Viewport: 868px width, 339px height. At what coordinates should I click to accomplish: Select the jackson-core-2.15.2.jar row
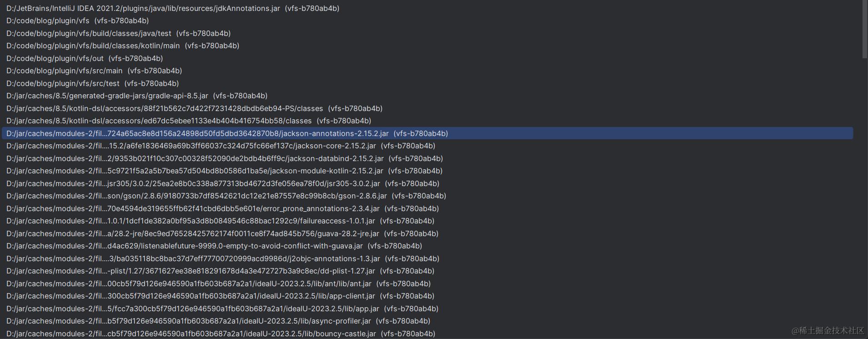click(x=427, y=146)
